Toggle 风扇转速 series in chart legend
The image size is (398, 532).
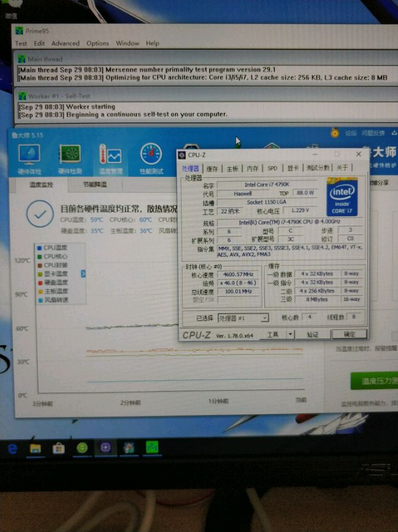pyautogui.click(x=53, y=300)
